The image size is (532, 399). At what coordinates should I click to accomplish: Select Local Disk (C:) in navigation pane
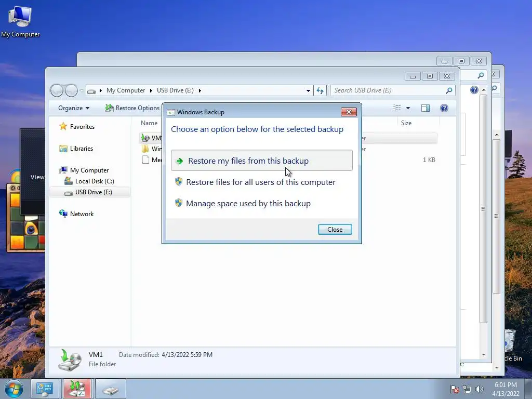coord(95,181)
